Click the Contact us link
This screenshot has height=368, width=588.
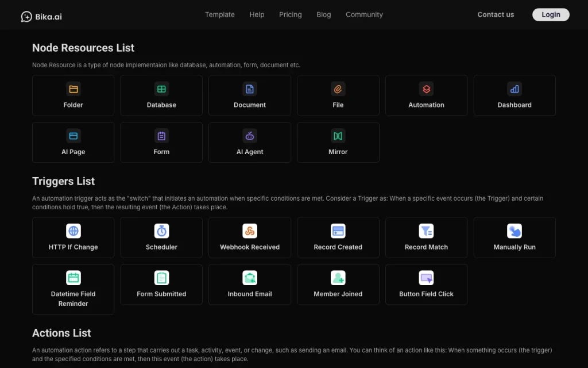(x=496, y=14)
